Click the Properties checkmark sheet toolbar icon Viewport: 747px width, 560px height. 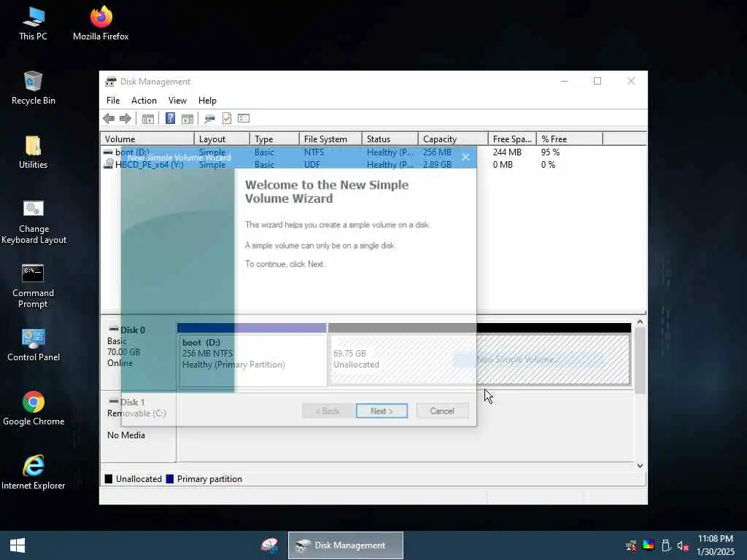point(227,118)
